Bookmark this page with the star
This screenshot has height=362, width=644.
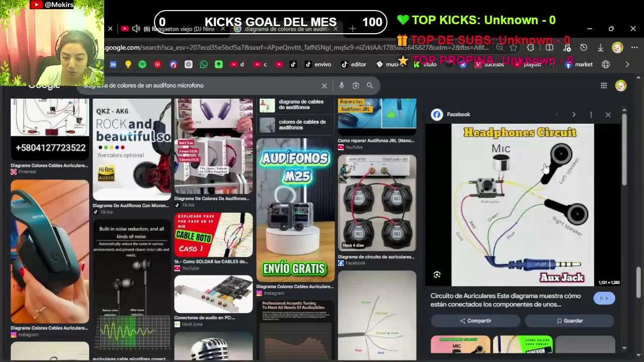pos(513,48)
